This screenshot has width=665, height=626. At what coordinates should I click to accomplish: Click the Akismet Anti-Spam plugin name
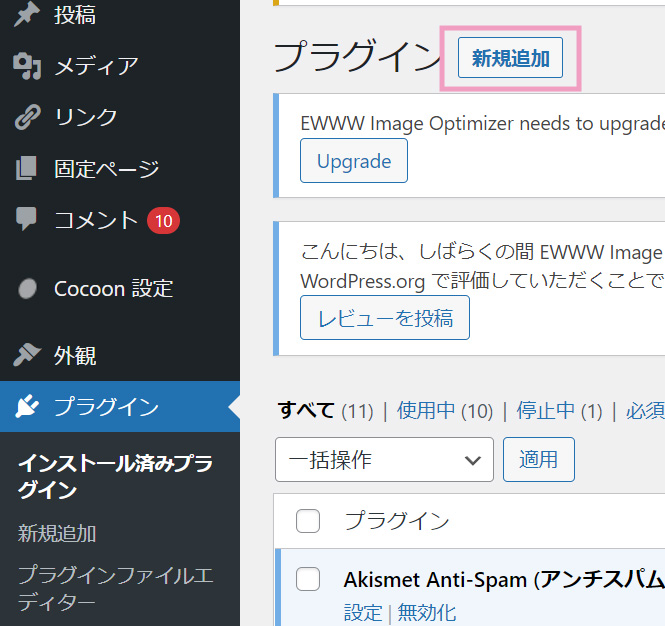[504, 579]
